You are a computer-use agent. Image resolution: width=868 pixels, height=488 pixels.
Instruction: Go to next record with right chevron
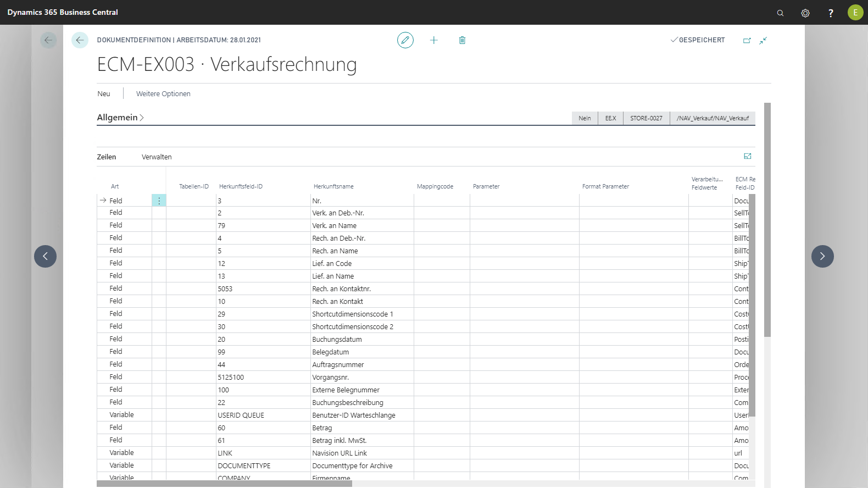[822, 256]
